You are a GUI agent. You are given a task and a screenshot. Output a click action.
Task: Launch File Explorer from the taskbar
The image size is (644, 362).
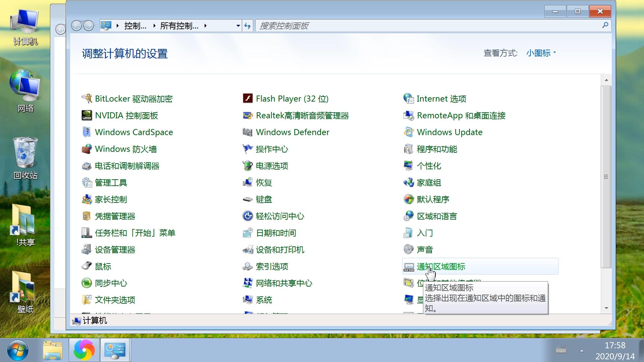[x=53, y=350]
